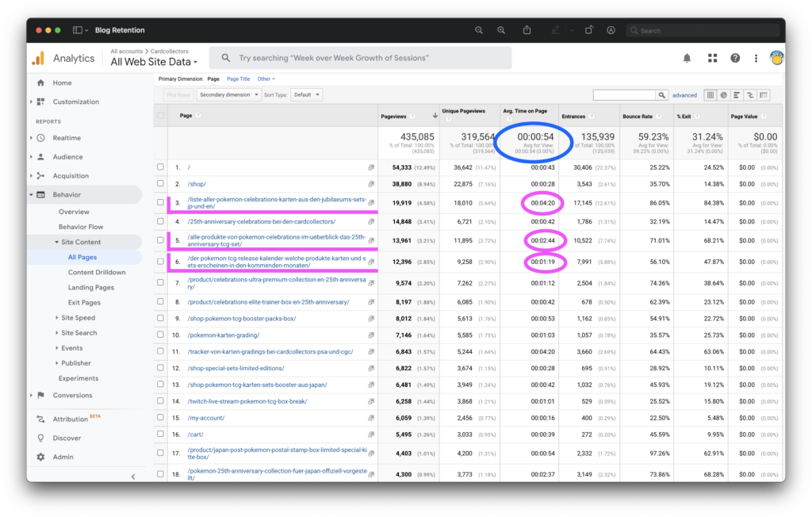Open external link icon for /shop/ row

(371, 184)
